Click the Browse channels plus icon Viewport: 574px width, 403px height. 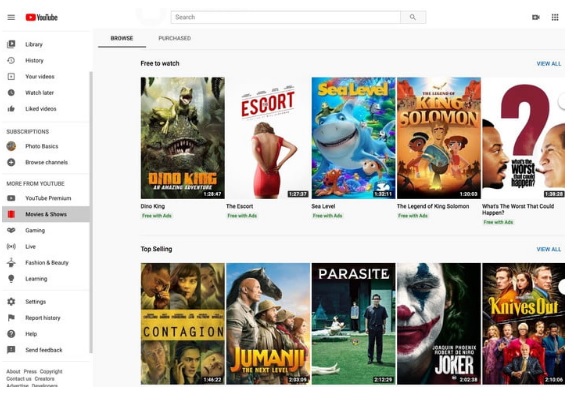11,162
